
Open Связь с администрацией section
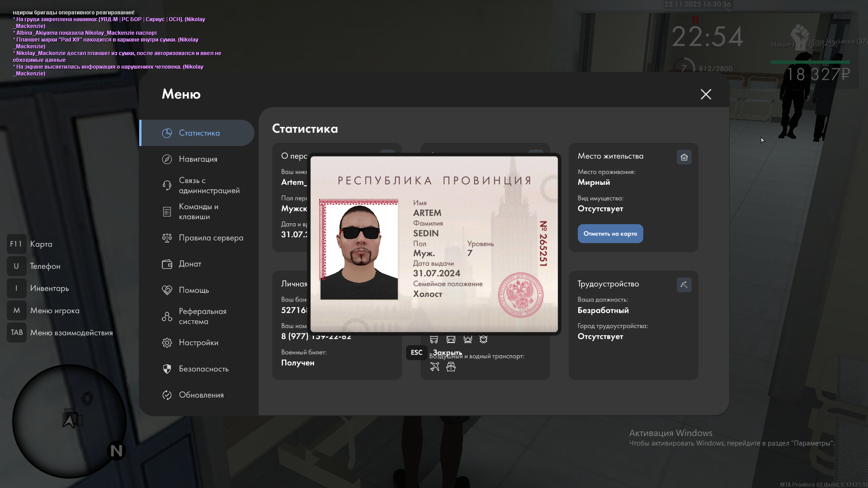pyautogui.click(x=208, y=185)
